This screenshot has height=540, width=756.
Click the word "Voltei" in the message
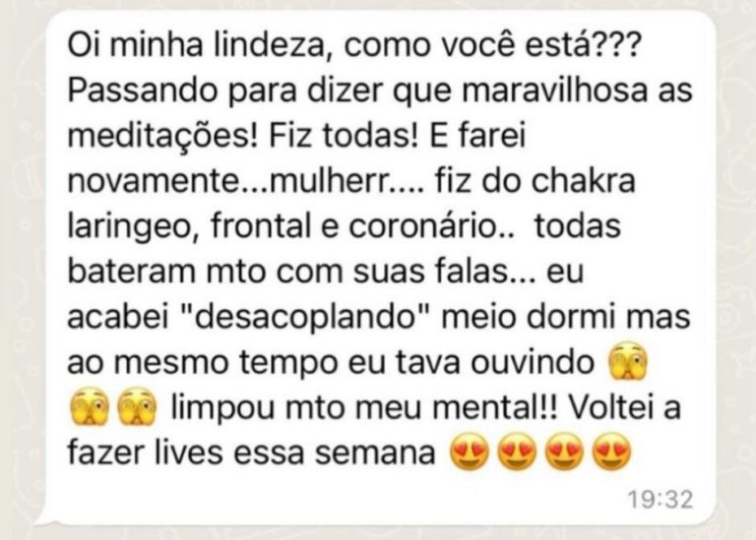click(x=612, y=407)
